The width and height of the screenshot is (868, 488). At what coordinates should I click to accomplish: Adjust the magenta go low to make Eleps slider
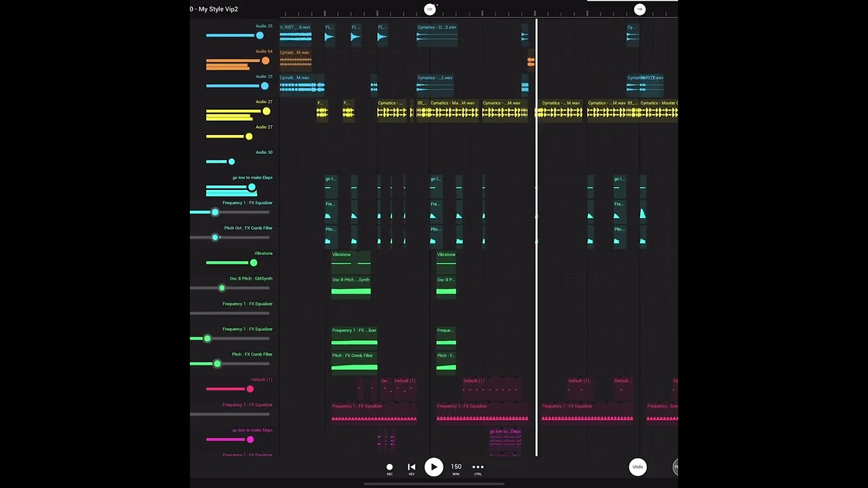pyautogui.click(x=250, y=439)
